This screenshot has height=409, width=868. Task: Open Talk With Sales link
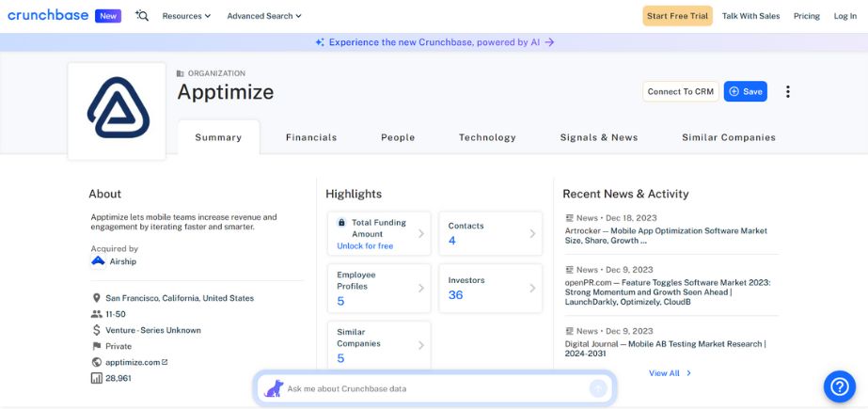coord(750,16)
